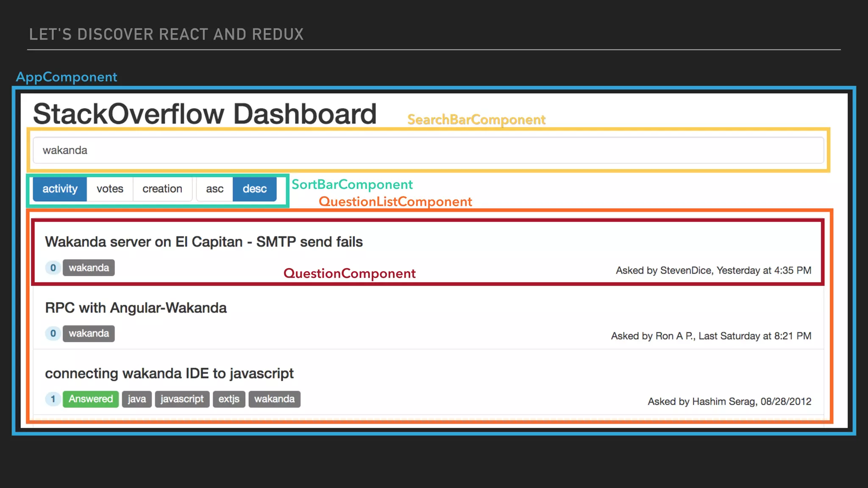868x488 pixels.
Task: Click the search field containing "wakanda"
Action: 428,150
